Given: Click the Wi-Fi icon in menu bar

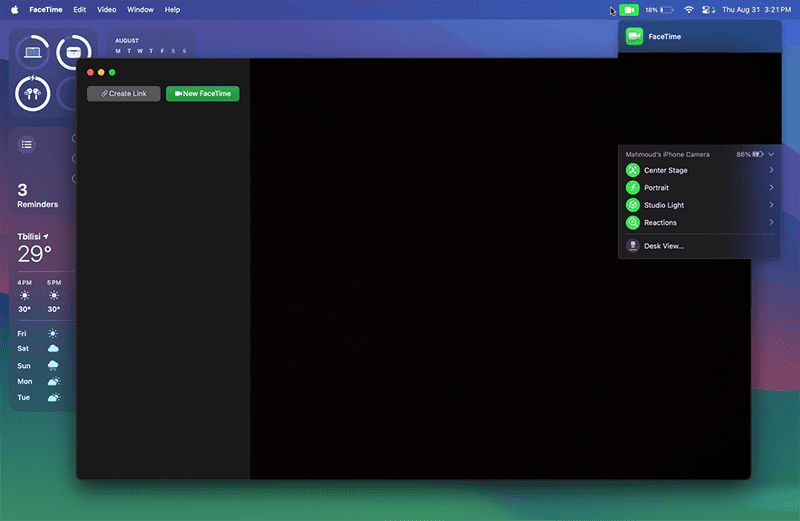Looking at the screenshot, I should pos(688,10).
